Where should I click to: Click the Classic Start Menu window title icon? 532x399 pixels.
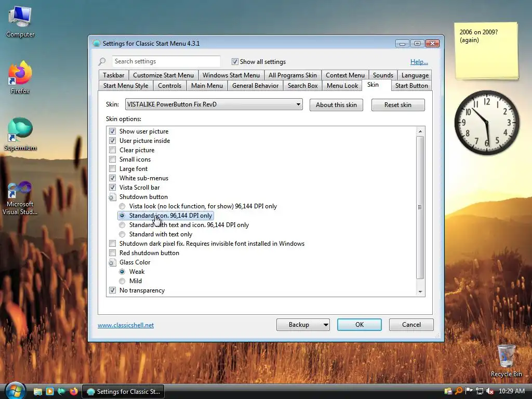(x=96, y=44)
